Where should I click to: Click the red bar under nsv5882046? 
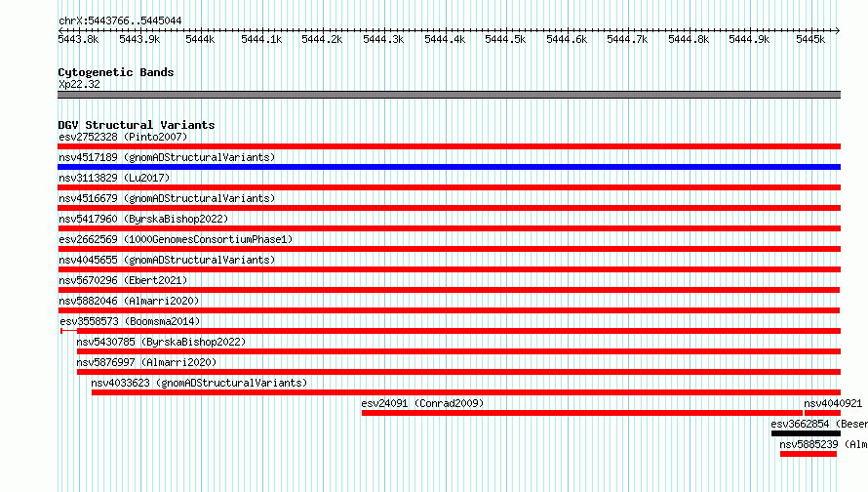[449, 310]
